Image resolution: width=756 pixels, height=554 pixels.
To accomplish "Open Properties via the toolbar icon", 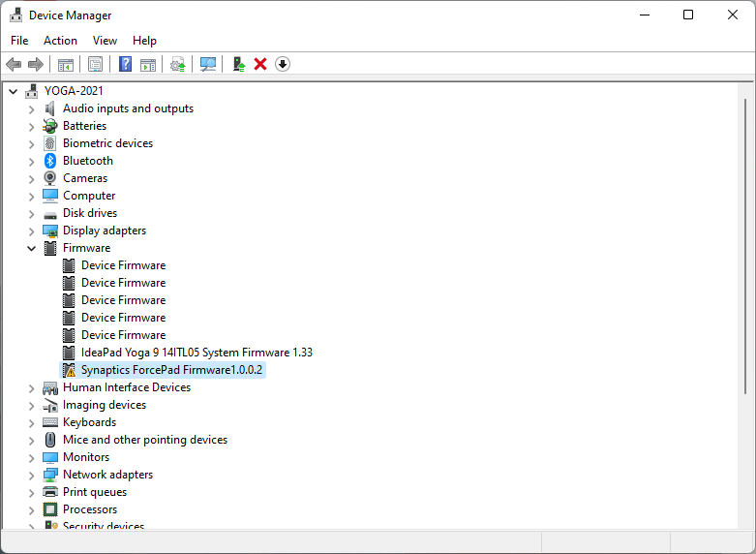I will click(x=96, y=64).
